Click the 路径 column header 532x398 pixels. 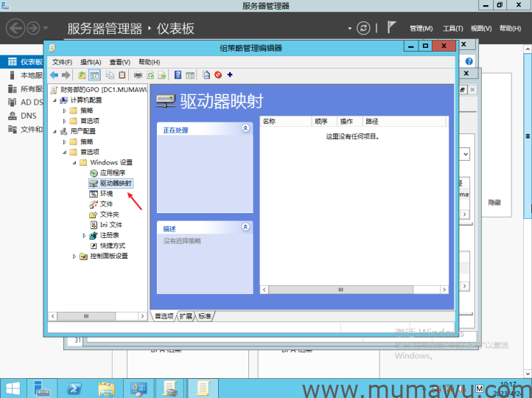[371, 121]
